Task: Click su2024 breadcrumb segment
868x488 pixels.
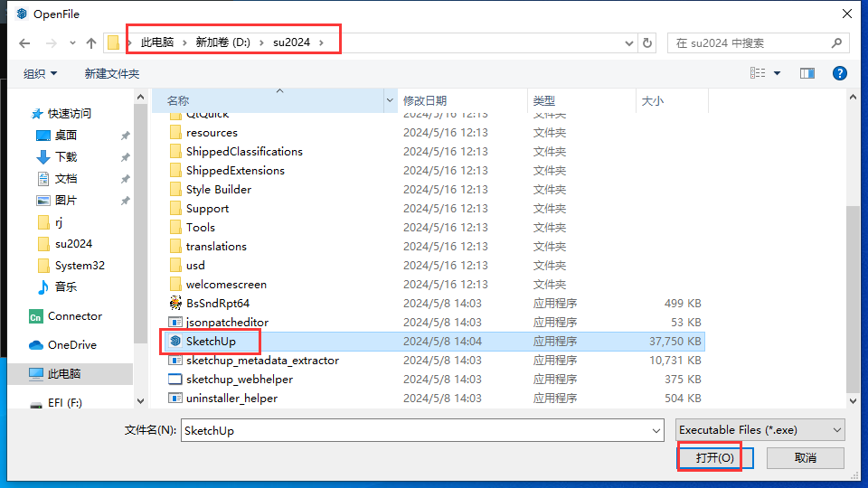Action: (x=291, y=42)
